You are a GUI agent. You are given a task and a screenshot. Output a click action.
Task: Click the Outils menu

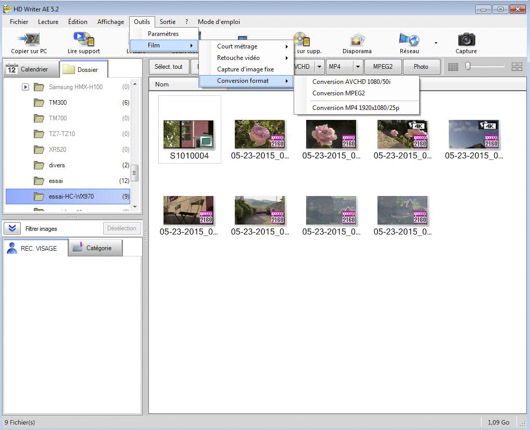pyautogui.click(x=142, y=22)
